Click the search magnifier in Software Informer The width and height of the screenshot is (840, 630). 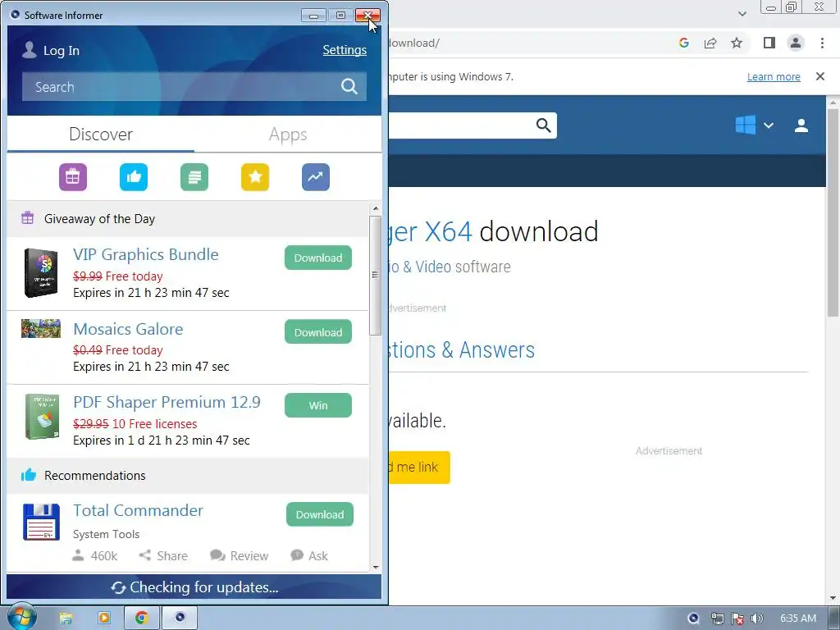coord(349,86)
